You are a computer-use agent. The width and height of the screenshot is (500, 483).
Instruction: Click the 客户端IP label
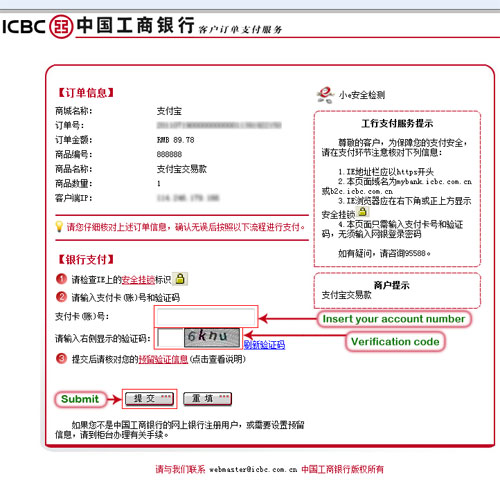74,198
